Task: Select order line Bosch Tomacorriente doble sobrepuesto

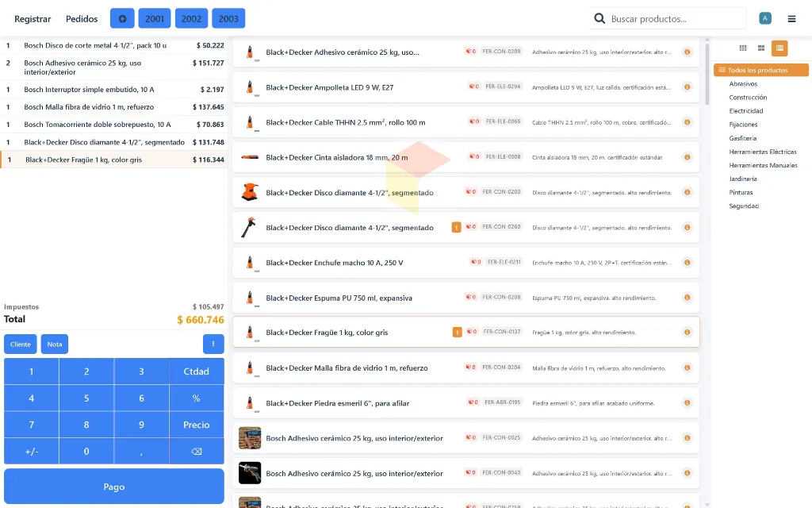Action: pos(114,125)
